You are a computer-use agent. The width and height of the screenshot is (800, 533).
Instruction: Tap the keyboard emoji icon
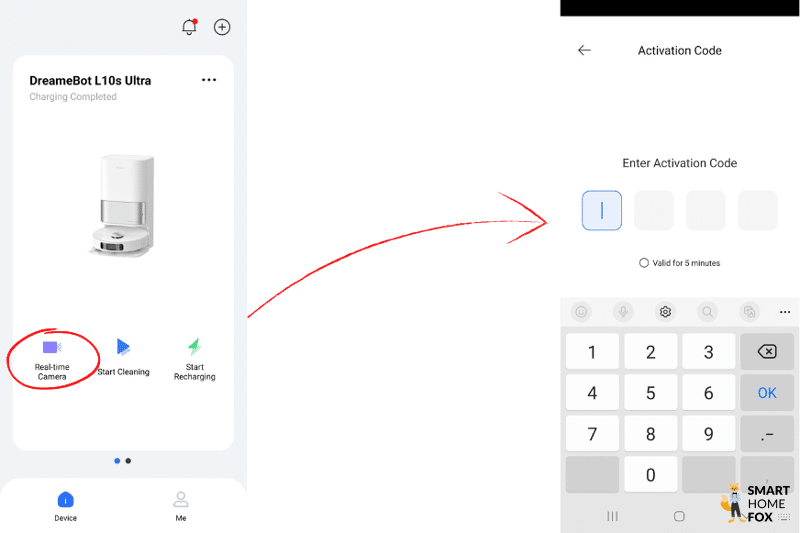581,312
